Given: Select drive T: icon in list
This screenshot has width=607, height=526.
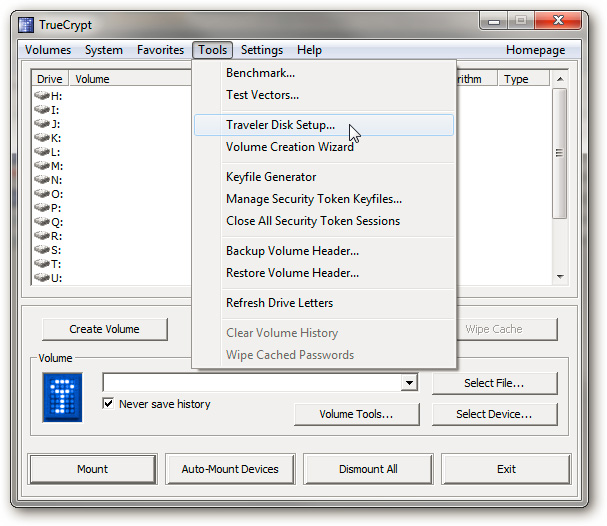Looking at the screenshot, I should (42, 264).
